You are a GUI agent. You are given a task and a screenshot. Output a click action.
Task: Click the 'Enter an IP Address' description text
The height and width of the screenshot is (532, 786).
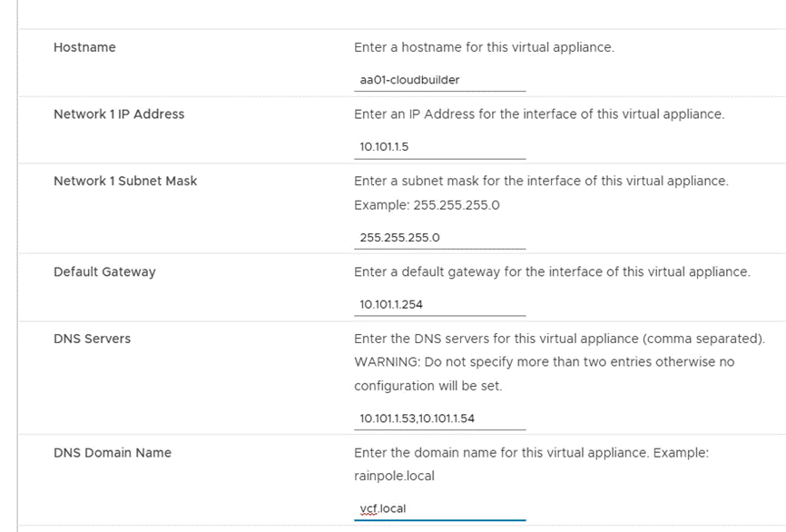point(538,114)
